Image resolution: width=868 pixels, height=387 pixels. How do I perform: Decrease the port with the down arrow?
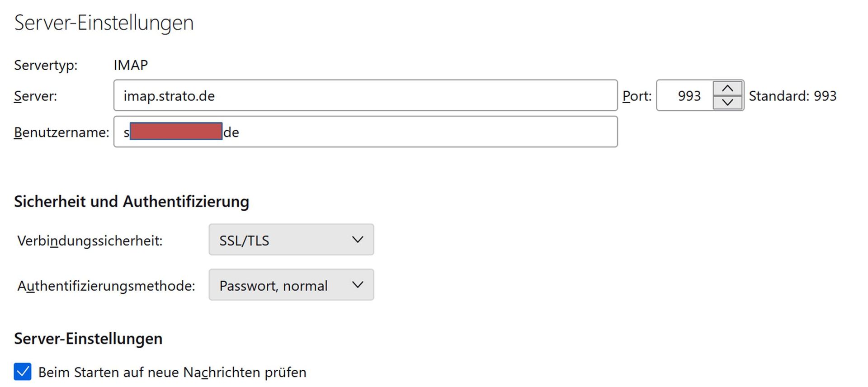(x=727, y=102)
